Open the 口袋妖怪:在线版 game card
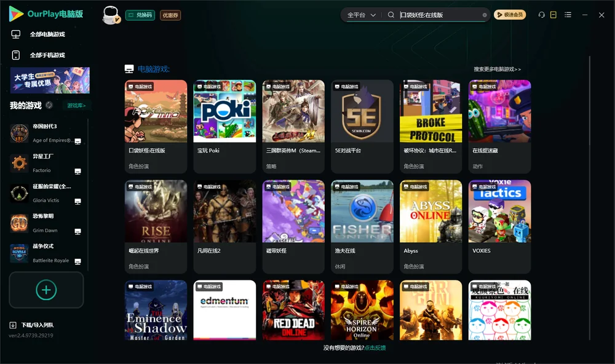The width and height of the screenshot is (615, 364). (x=156, y=126)
